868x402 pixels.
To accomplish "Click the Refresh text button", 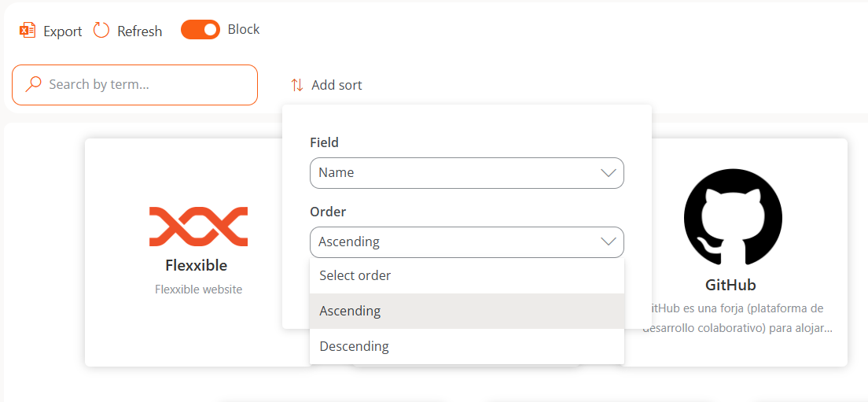I will [139, 31].
